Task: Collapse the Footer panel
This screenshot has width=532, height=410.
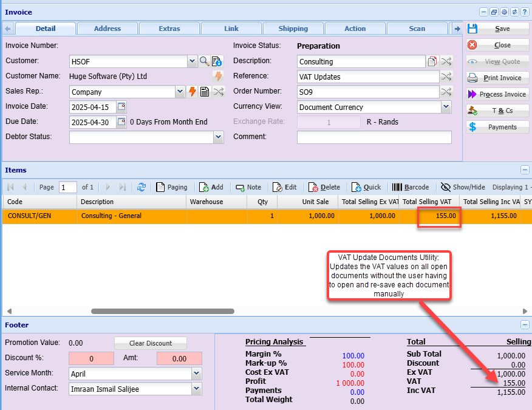Action: pos(525,325)
